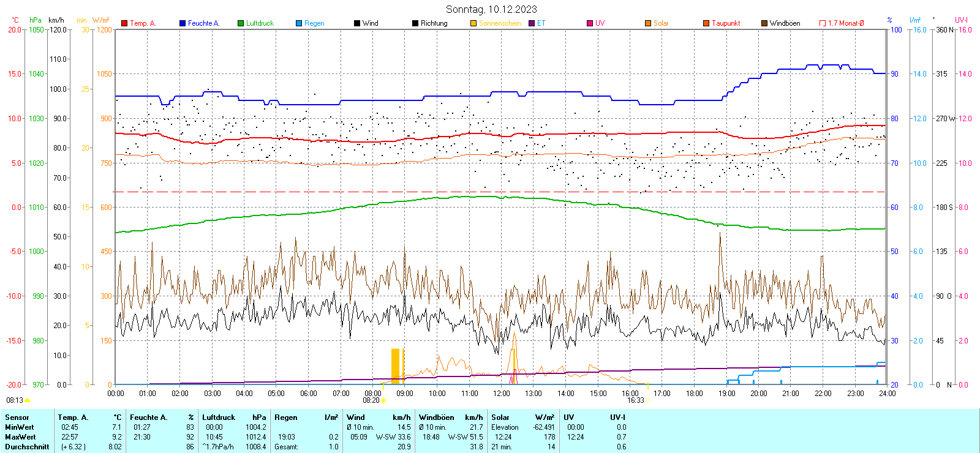
Task: Click the sunset icon at 16:33
Action: pyautogui.click(x=648, y=400)
